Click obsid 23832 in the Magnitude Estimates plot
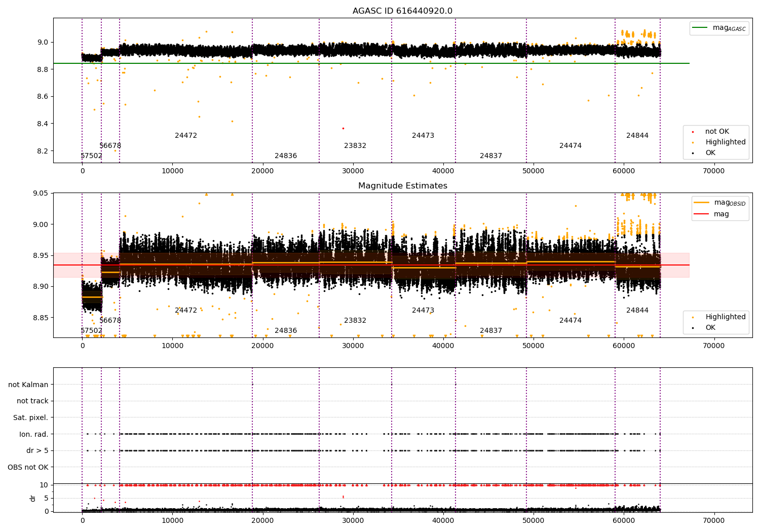 [355, 321]
